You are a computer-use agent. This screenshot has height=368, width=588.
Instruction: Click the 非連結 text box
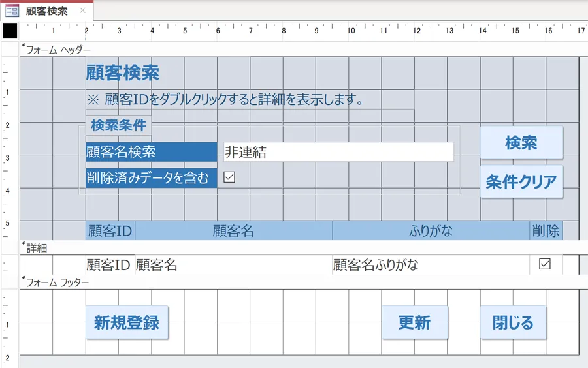[338, 152]
